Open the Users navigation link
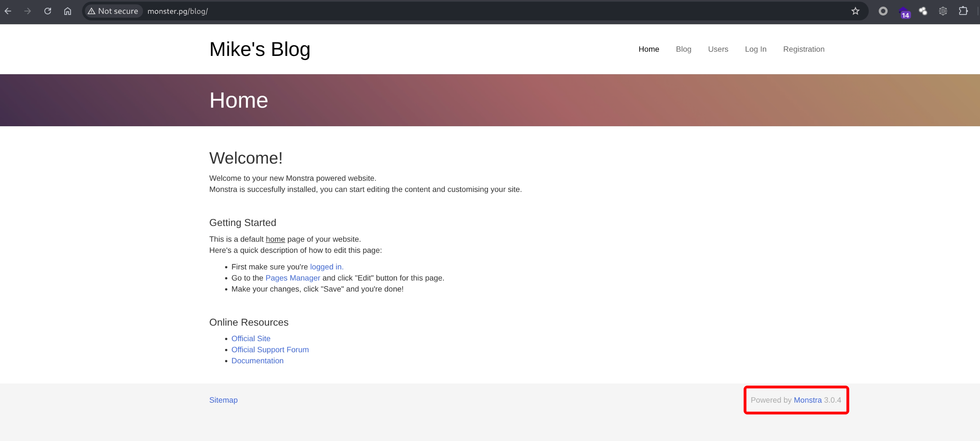The height and width of the screenshot is (441, 980). tap(718, 49)
